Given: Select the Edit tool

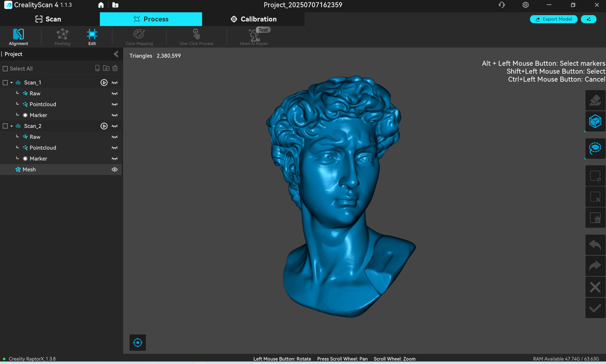Looking at the screenshot, I should click(92, 37).
